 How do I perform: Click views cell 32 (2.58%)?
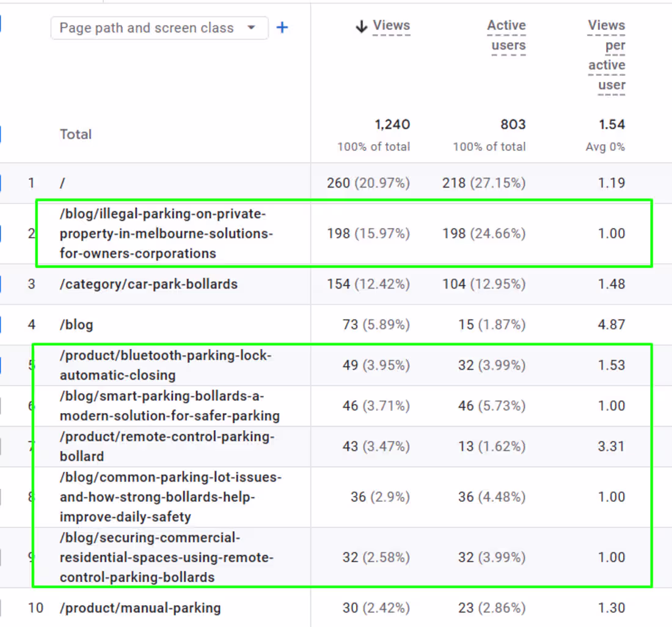coord(376,557)
